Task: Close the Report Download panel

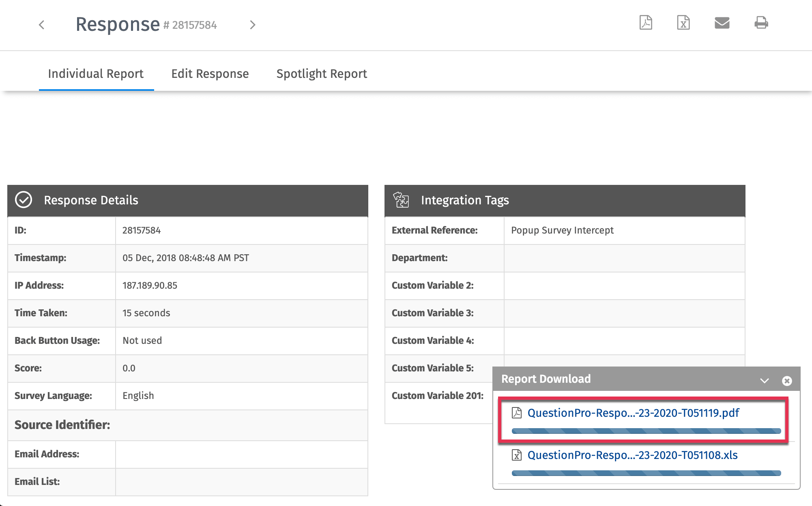Action: pyautogui.click(x=787, y=381)
